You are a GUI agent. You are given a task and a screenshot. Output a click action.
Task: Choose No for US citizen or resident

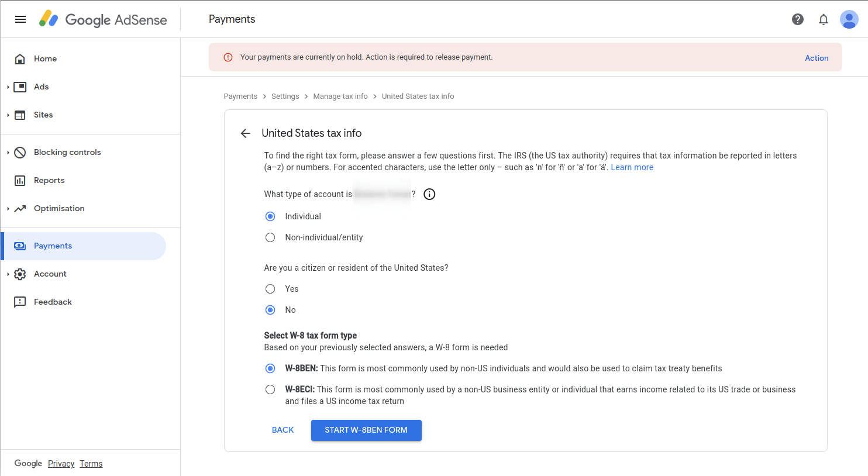[x=270, y=310]
